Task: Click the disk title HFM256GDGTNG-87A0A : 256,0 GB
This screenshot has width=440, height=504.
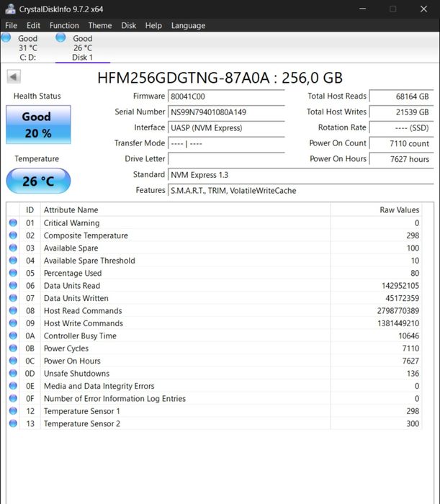Action: (220, 78)
